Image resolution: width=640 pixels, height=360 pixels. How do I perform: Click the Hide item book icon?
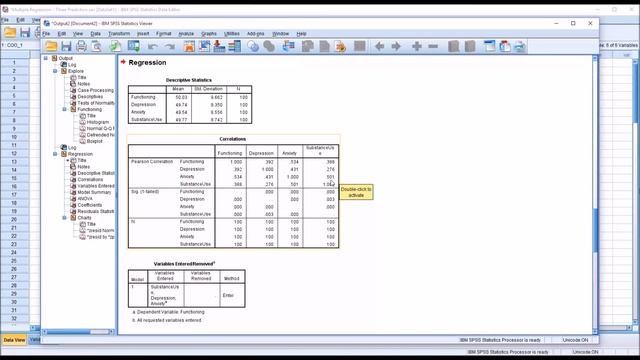click(470, 46)
